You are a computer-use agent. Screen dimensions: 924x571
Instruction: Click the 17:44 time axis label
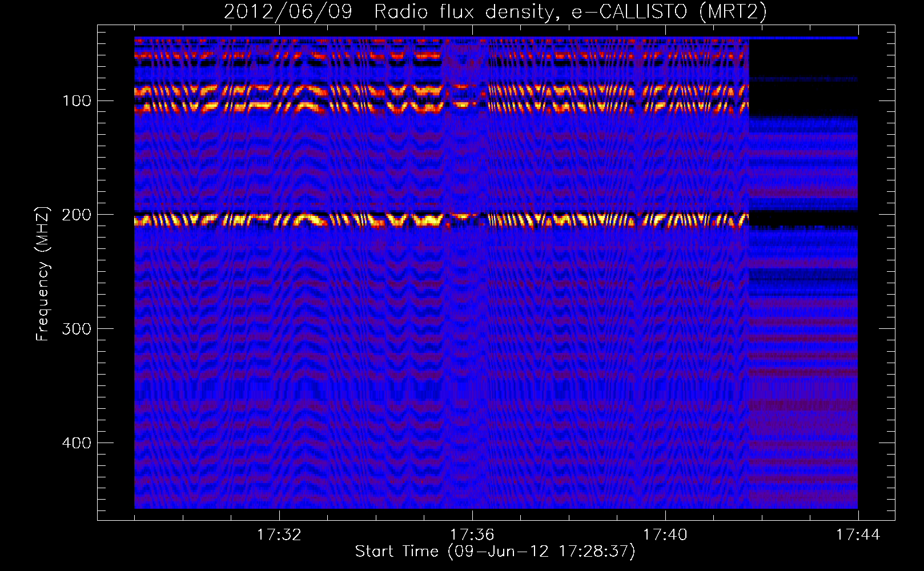click(x=858, y=535)
